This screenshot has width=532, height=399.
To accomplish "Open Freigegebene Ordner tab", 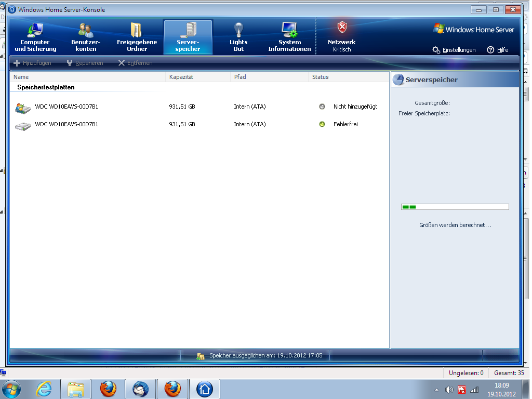I will [137, 37].
